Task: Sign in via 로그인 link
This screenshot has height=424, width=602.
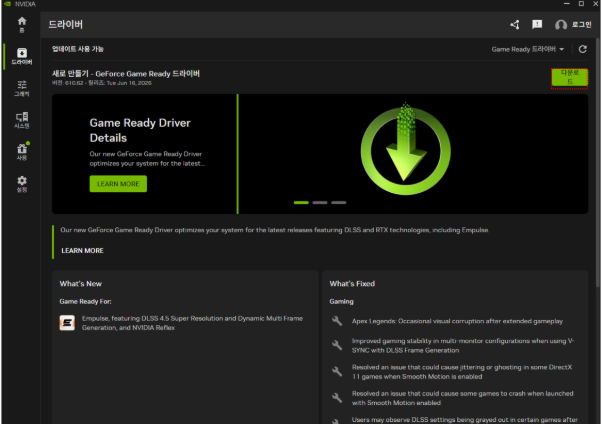Action: coord(582,25)
